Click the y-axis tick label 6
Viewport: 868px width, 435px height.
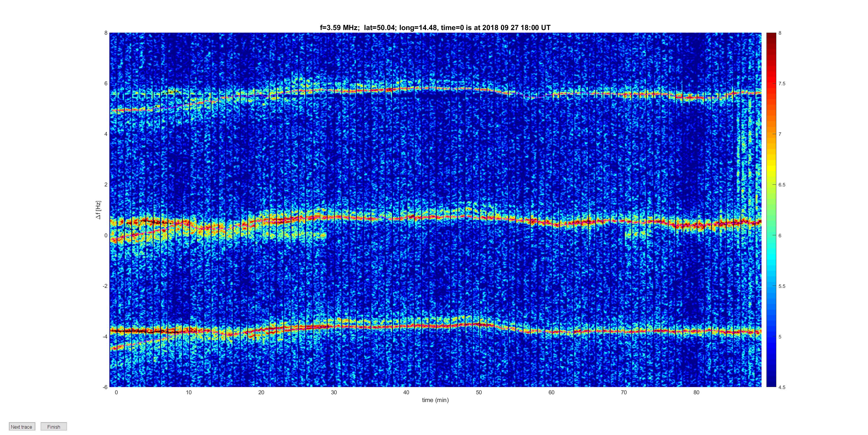pos(106,84)
